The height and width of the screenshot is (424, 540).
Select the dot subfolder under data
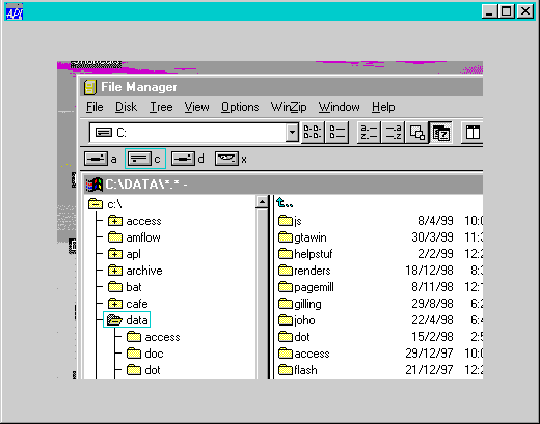click(143, 370)
